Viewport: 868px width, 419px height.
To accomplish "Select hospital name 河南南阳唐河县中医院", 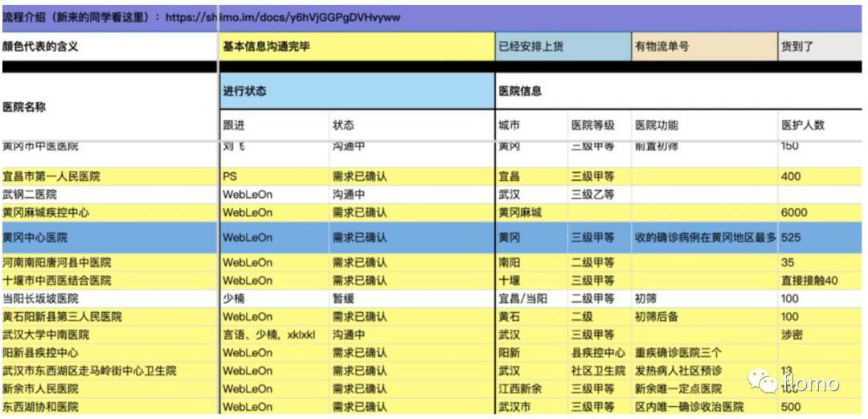I will (x=109, y=263).
